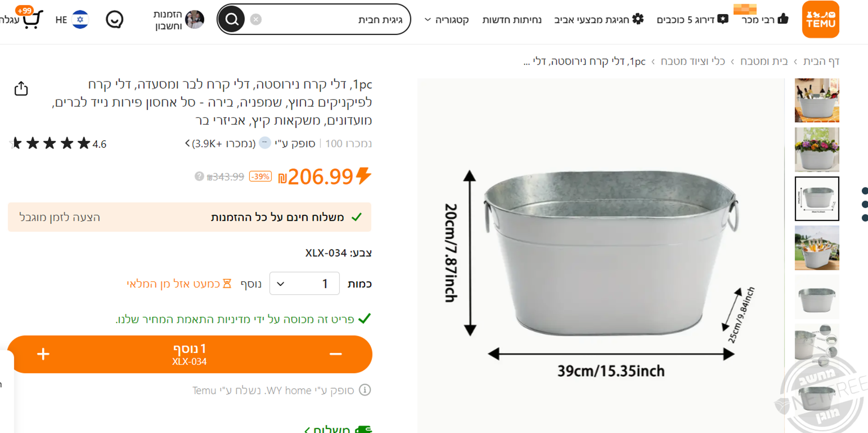Expand seller sold count chevron
Image resolution: width=868 pixels, height=433 pixels.
(188, 143)
